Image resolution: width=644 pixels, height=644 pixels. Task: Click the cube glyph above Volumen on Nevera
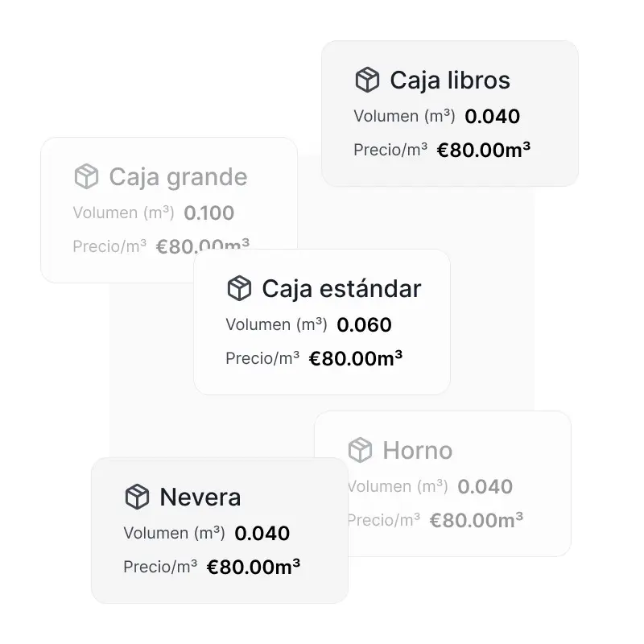coord(135,497)
